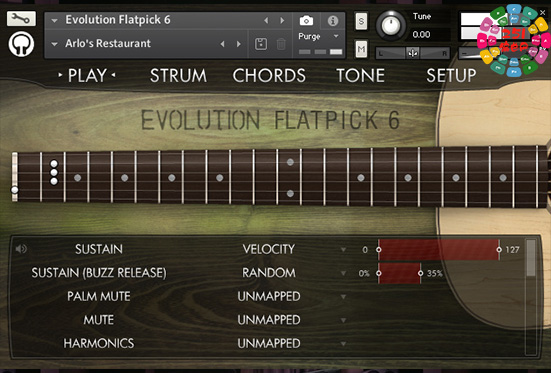Image resolution: width=551 pixels, height=373 pixels.
Task: Open the TONE tab
Action: point(361,75)
